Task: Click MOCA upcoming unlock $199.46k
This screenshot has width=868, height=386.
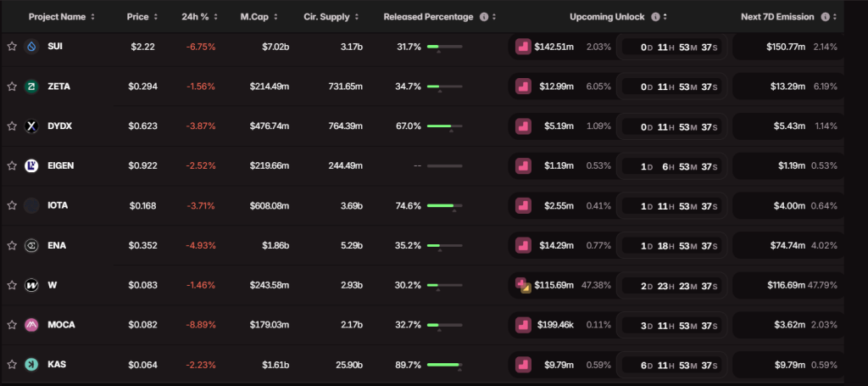Action: [x=555, y=325]
